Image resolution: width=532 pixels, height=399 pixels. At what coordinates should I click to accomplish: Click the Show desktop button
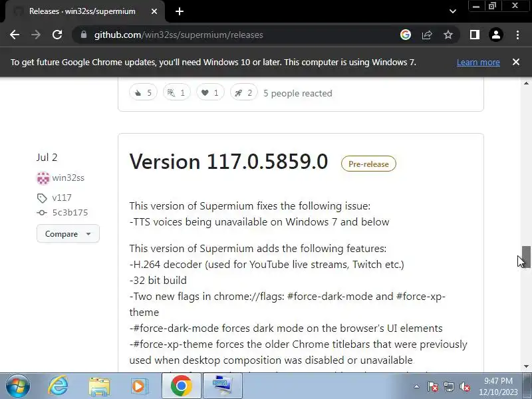[x=528, y=386]
